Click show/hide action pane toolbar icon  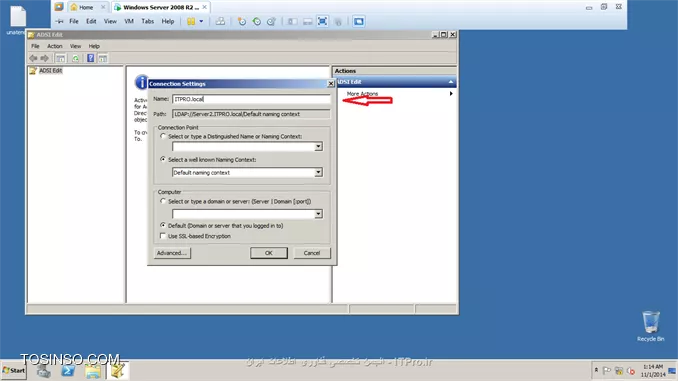[x=102, y=58]
